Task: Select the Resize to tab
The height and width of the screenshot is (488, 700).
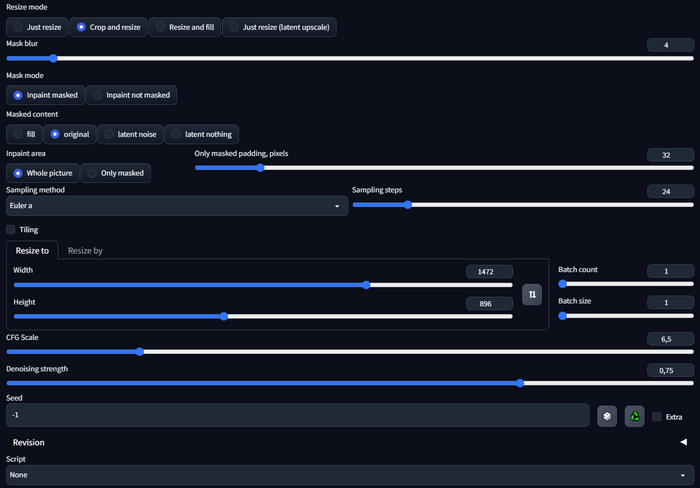Action: [32, 251]
